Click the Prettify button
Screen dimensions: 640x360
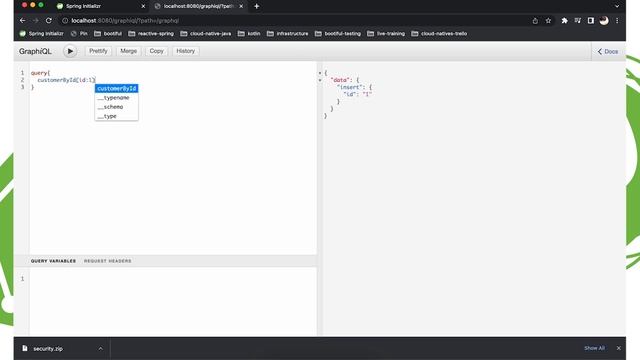click(x=98, y=51)
